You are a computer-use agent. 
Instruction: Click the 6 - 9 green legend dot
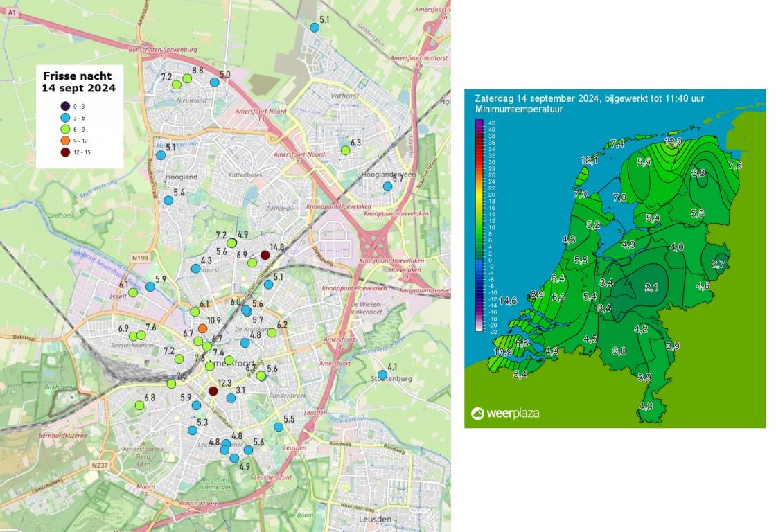pyautogui.click(x=64, y=130)
